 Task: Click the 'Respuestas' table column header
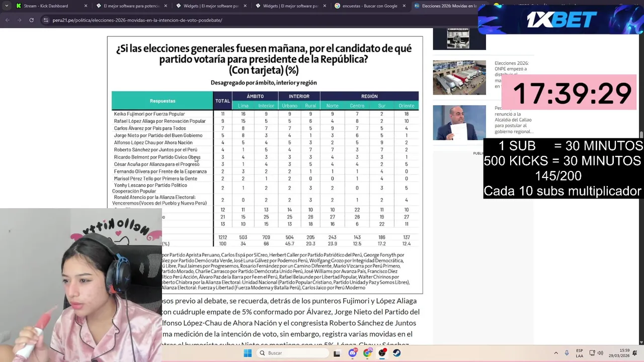point(162,101)
